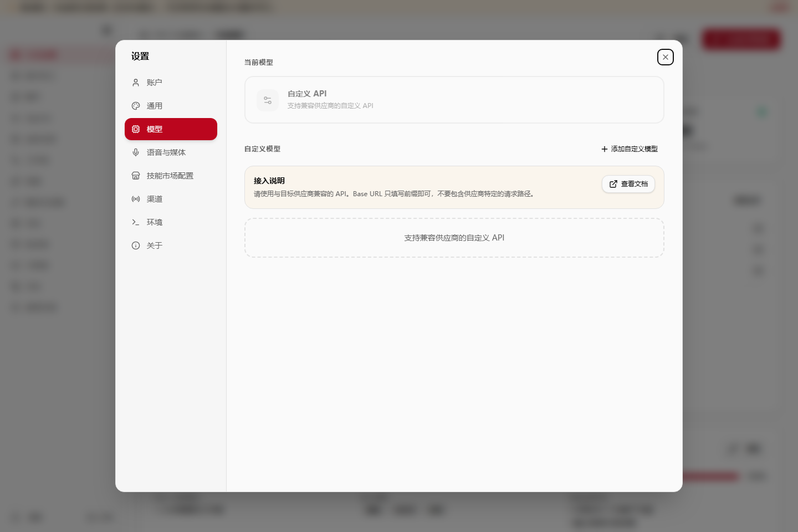Click the 接入说明 heading
Screen dimensions: 798x532
[x=269, y=181]
